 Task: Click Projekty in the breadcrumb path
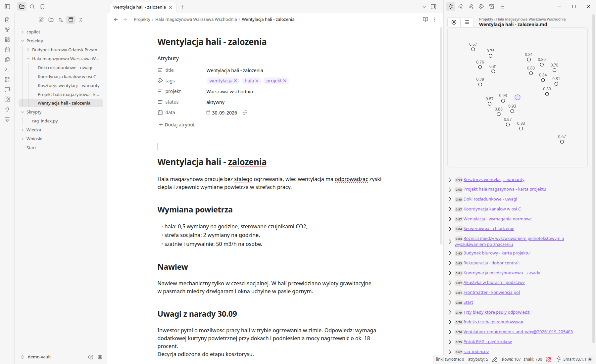(142, 20)
